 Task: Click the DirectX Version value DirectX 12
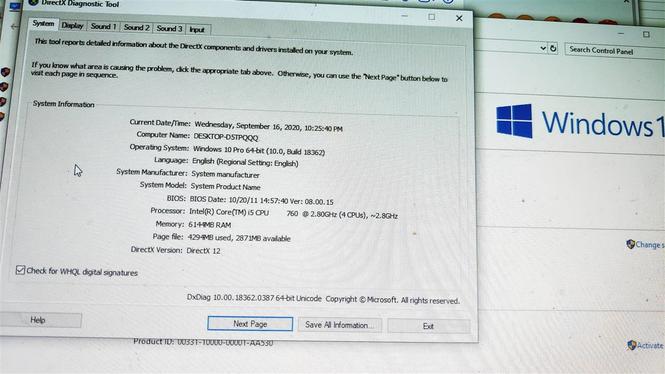pos(204,251)
